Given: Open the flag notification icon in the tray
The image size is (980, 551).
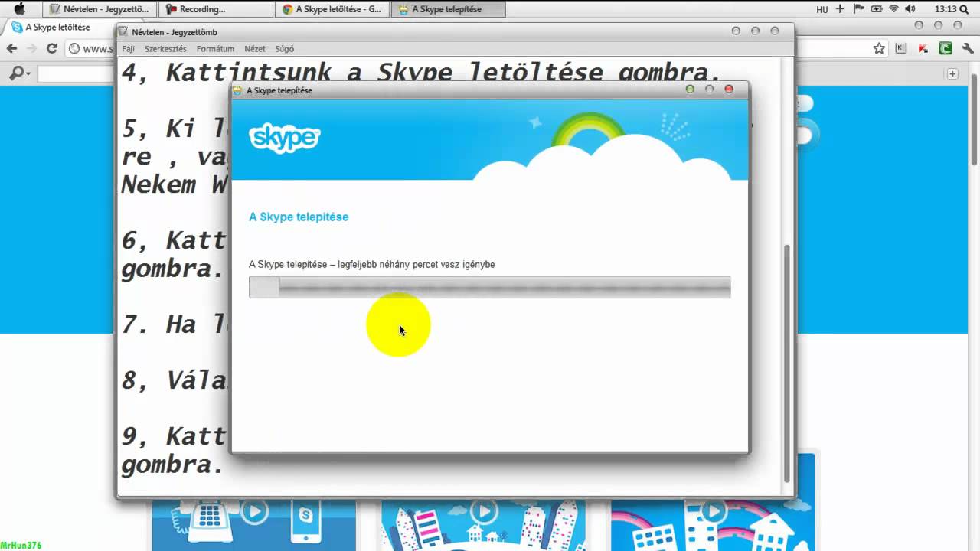Looking at the screenshot, I should pyautogui.click(x=858, y=9).
